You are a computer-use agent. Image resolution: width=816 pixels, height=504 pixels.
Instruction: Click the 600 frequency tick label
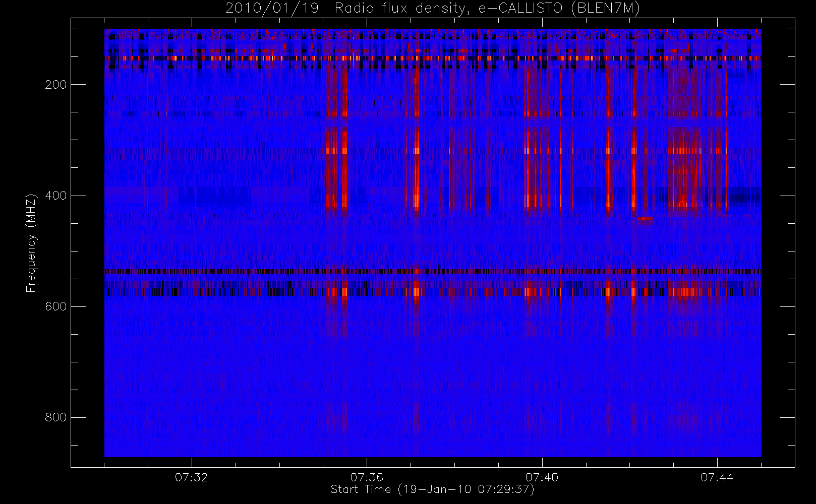56,306
